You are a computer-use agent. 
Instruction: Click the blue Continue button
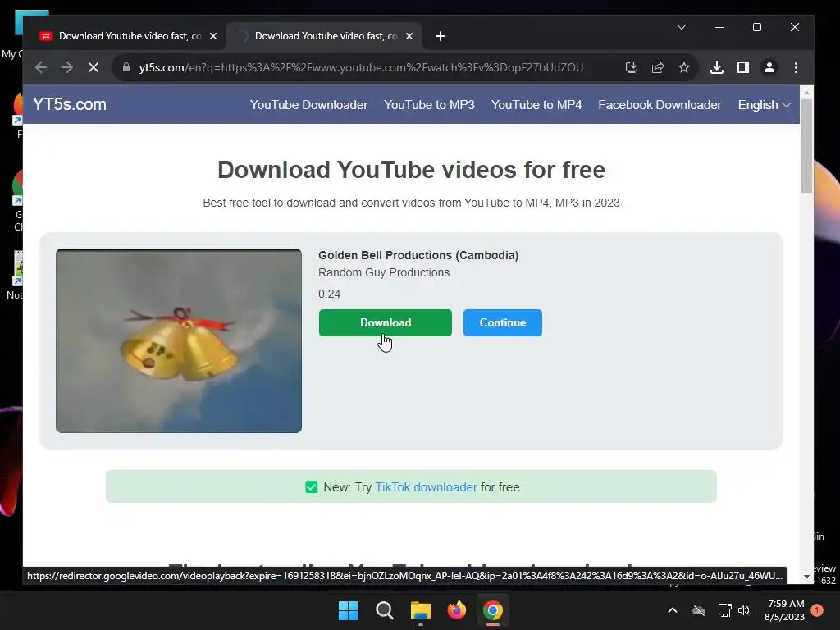coord(503,322)
